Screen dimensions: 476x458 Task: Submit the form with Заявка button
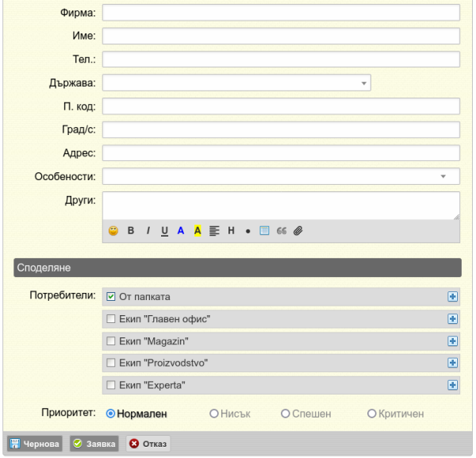pyautogui.click(x=94, y=445)
